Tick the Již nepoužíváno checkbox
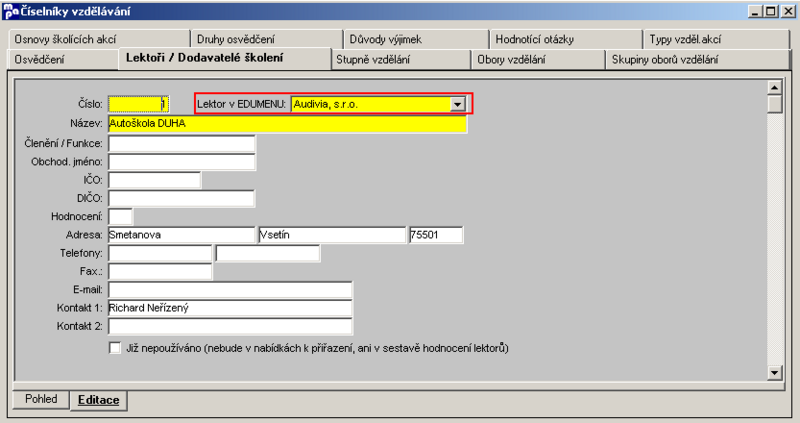Screen dimensions: 800x423 [115, 348]
